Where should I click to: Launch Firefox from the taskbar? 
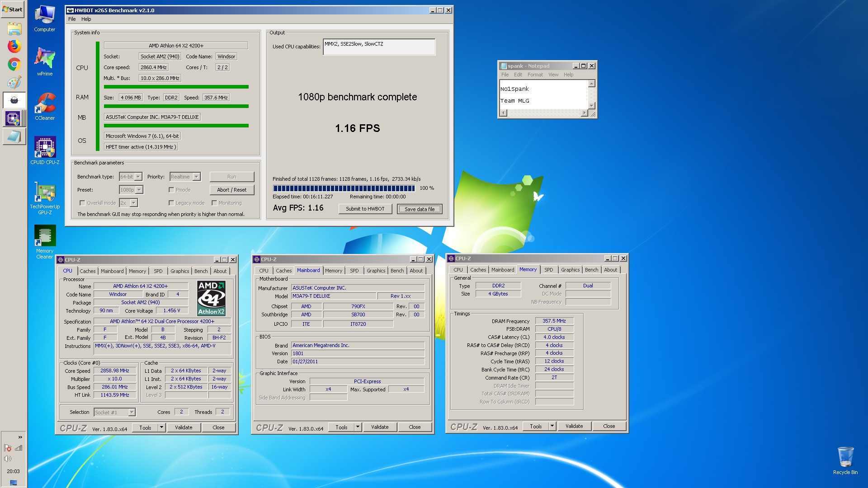tap(14, 46)
